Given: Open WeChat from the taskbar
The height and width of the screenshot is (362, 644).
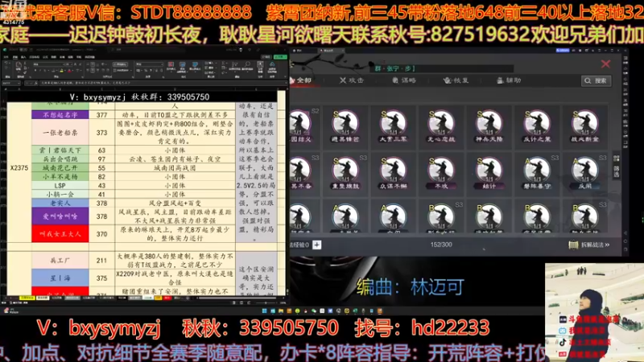Looking at the screenshot, I should click(313, 311).
